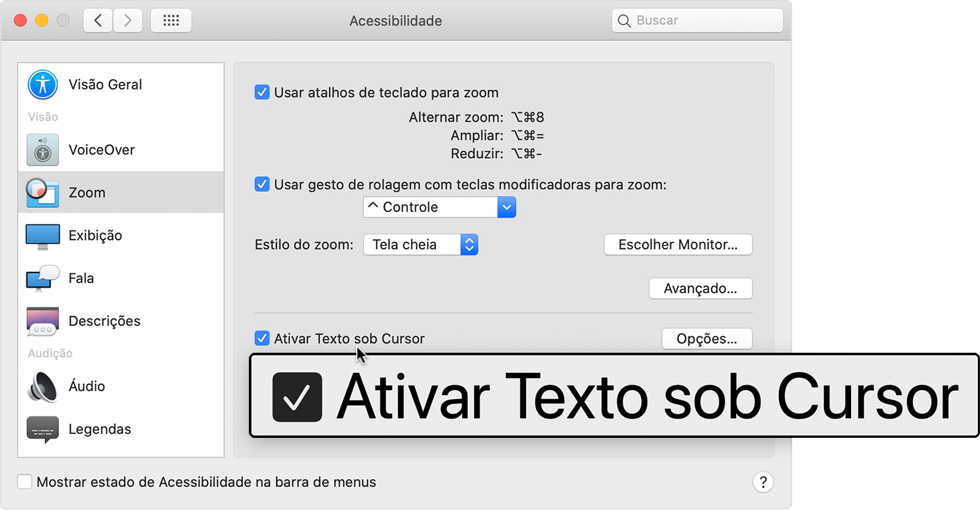Click the help question mark icon
Image resolution: width=980 pixels, height=510 pixels.
point(763,482)
